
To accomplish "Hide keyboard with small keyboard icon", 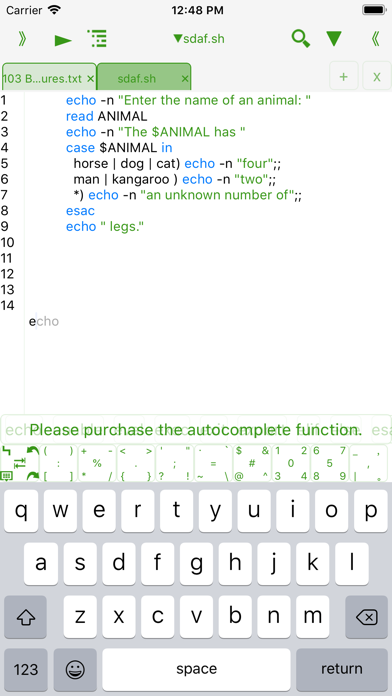I will click(x=6, y=476).
